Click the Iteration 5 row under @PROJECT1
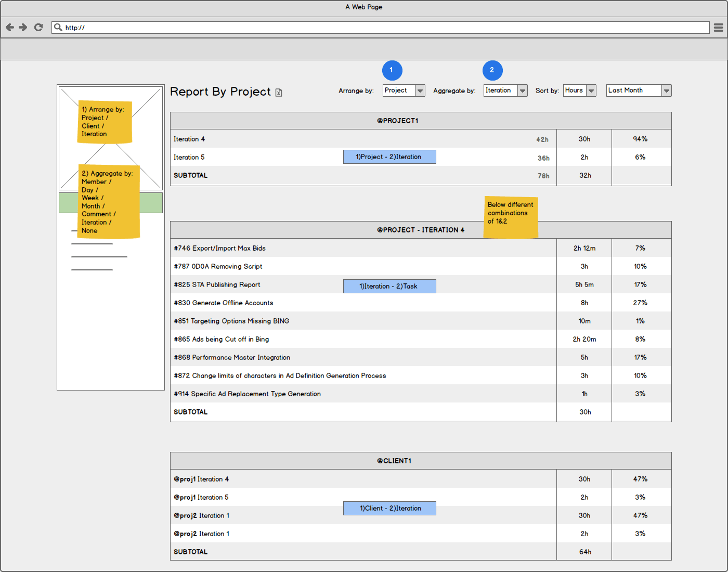 tap(421, 157)
